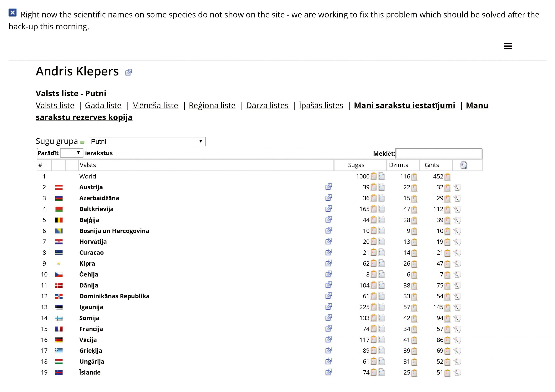Open the Igaunija country entry

[91, 307]
